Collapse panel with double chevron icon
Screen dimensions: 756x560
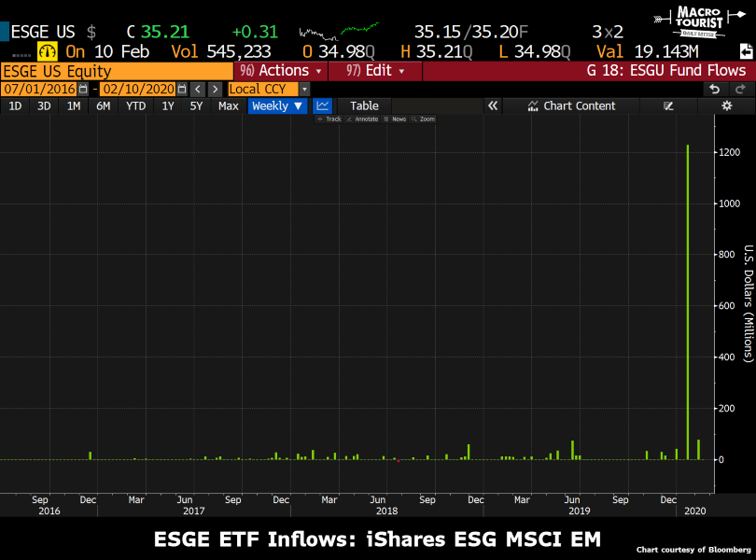pos(492,105)
